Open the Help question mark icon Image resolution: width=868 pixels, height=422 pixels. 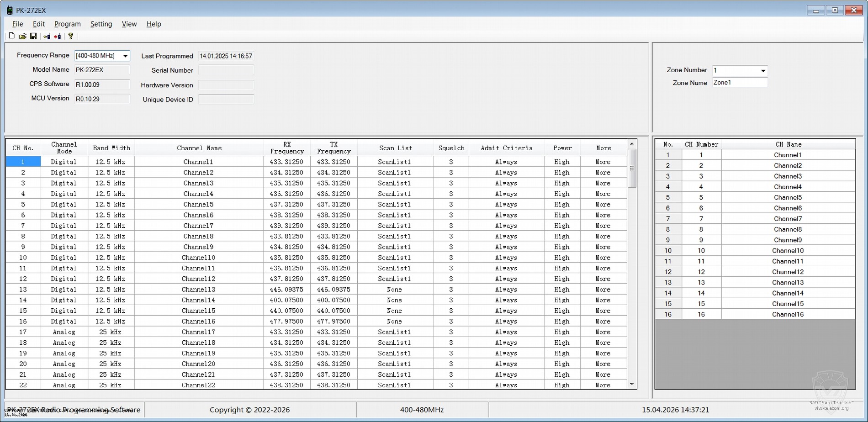[71, 36]
